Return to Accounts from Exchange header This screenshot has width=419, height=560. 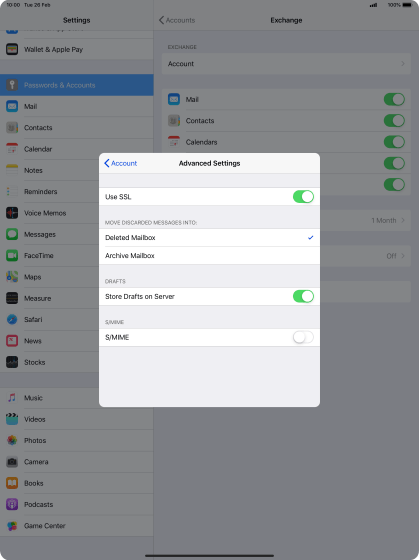click(177, 20)
